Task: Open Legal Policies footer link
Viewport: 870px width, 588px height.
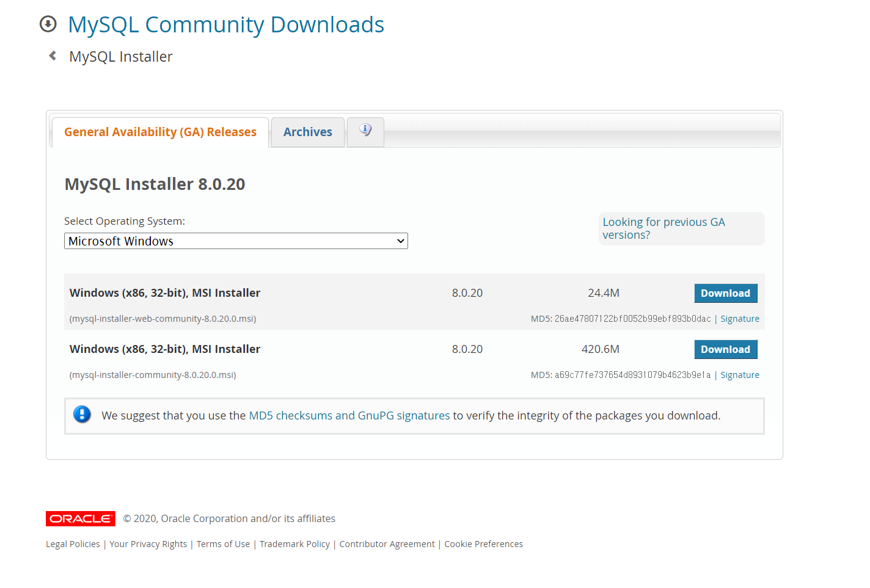Action: tap(73, 544)
